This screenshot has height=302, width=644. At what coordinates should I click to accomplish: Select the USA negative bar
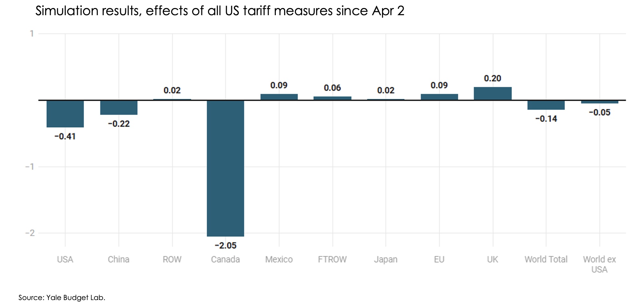(65, 114)
